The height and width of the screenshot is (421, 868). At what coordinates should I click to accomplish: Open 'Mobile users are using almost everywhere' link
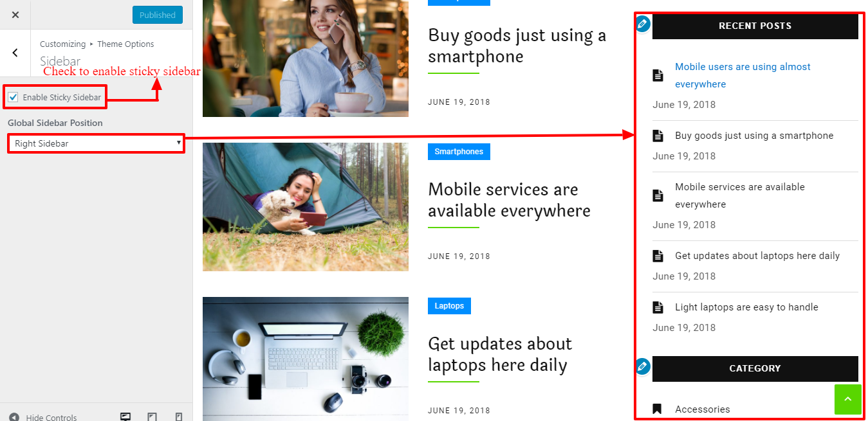743,75
